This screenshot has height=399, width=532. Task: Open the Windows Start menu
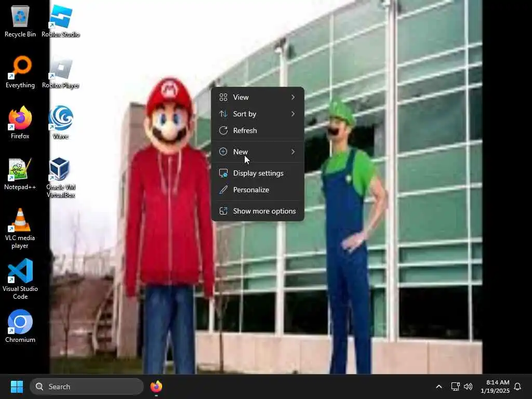pos(17,387)
